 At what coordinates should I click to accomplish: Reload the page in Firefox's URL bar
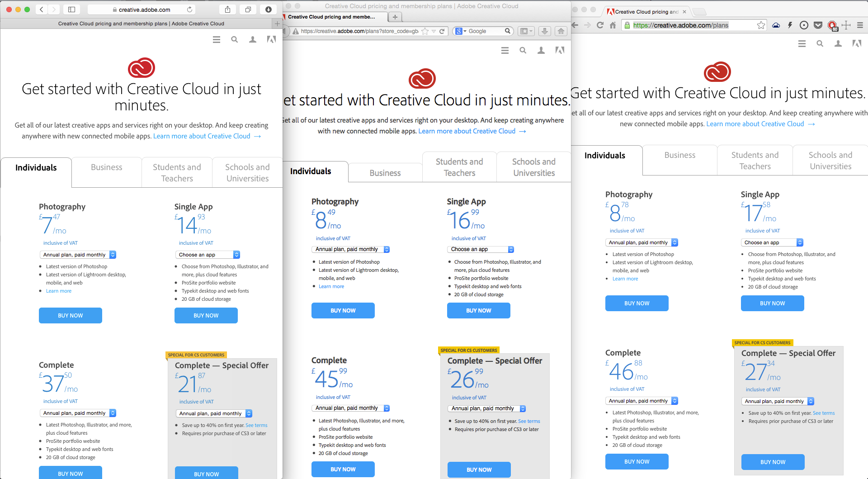[442, 31]
